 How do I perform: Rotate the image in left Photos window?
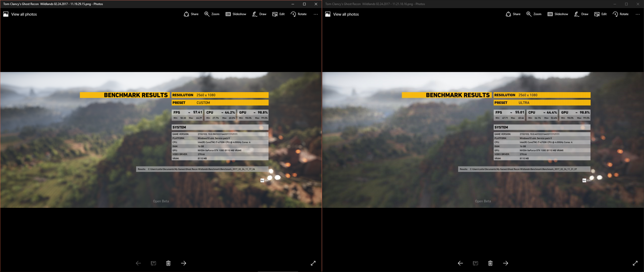(x=299, y=14)
